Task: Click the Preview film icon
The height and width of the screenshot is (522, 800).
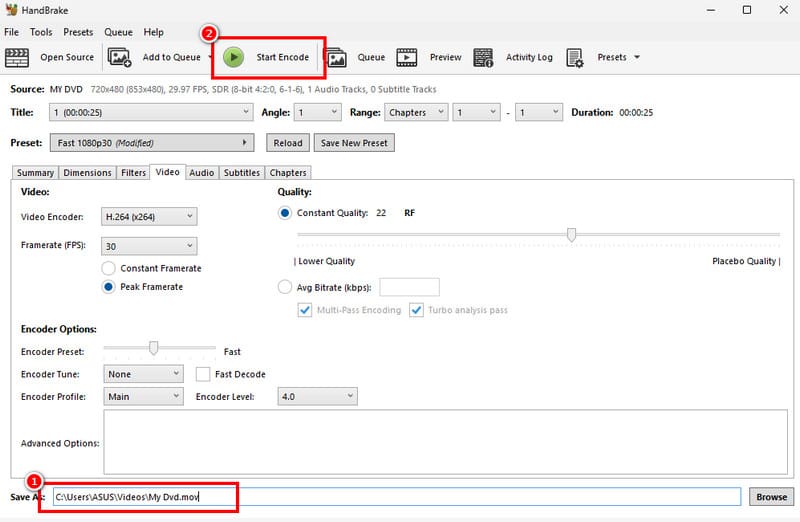Action: (407, 57)
